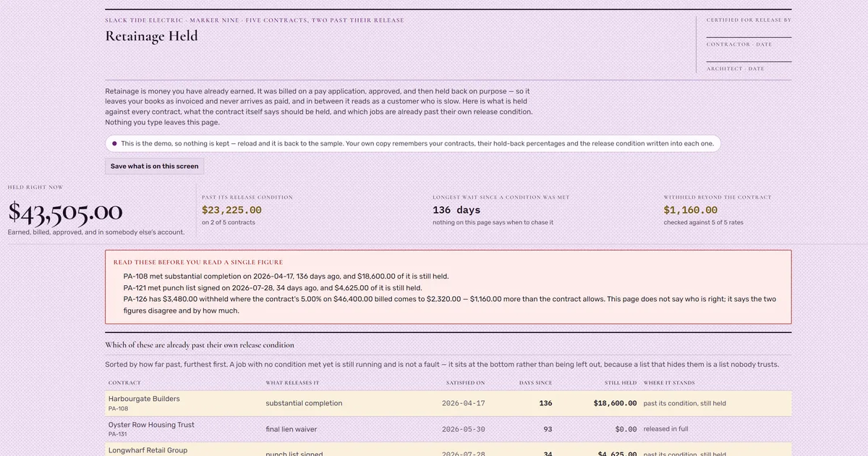Click the $1,160.00 withheld beyond contract figure

coord(689,210)
